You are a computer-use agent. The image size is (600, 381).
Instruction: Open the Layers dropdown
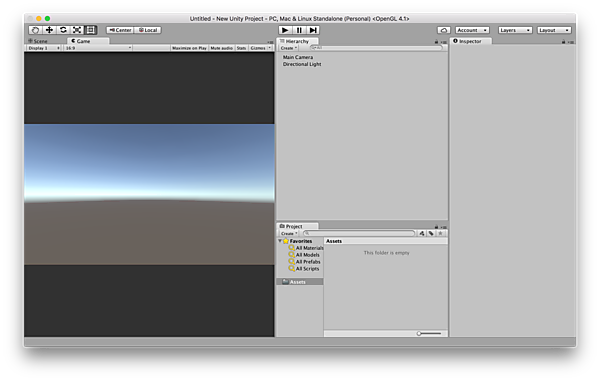515,30
